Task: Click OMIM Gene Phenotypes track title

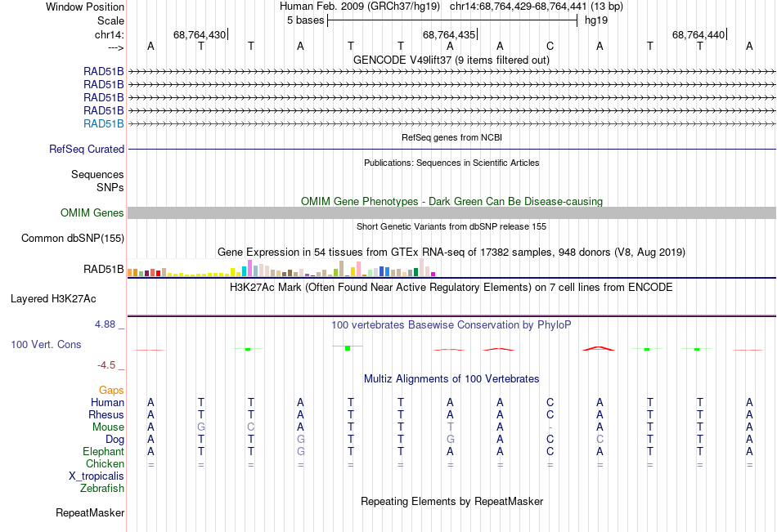Action: (x=451, y=201)
